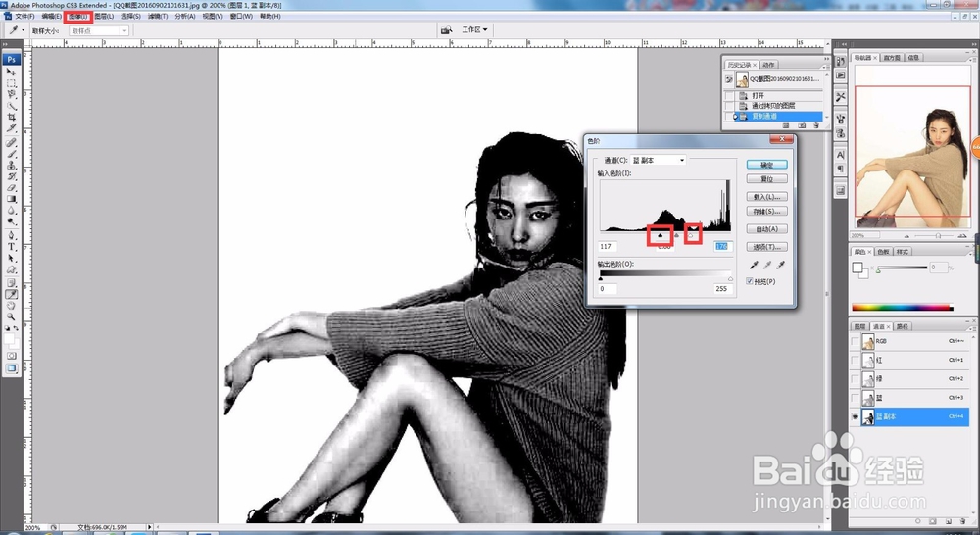Switch to the 直方图 tab

[892, 58]
